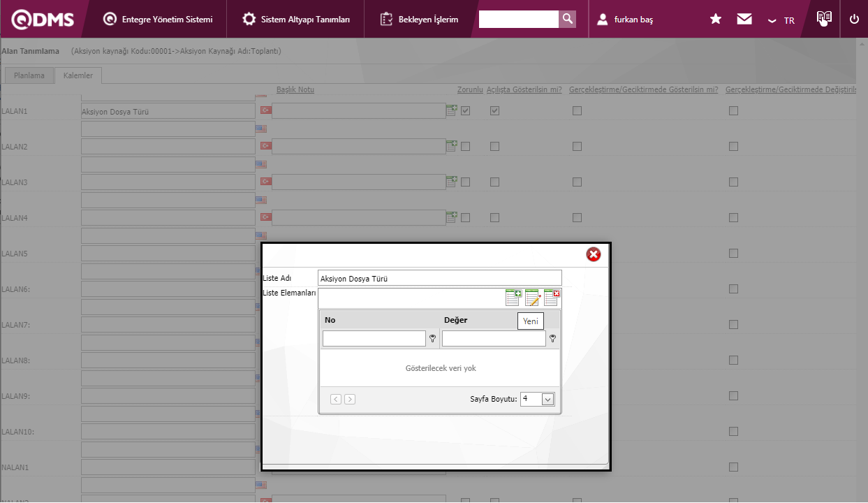Open the Sayfa Boyutu dropdown
Viewport: 868px width, 503px height.
(547, 400)
